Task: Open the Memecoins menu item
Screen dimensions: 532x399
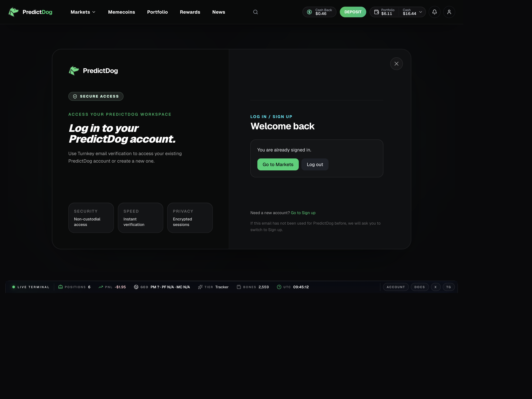Action: click(122, 12)
